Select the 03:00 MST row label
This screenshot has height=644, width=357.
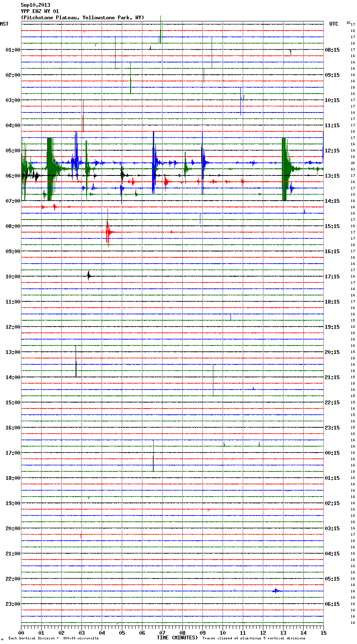tap(13, 100)
